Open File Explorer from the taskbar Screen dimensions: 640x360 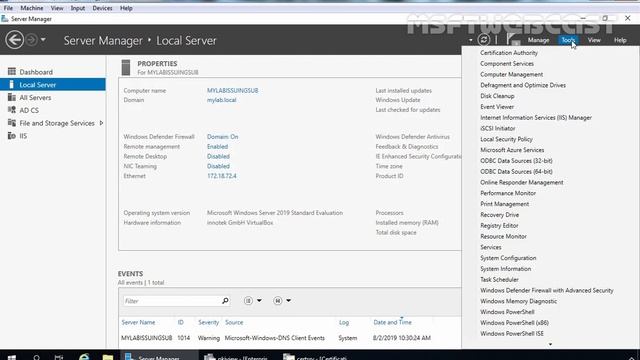click(108, 357)
